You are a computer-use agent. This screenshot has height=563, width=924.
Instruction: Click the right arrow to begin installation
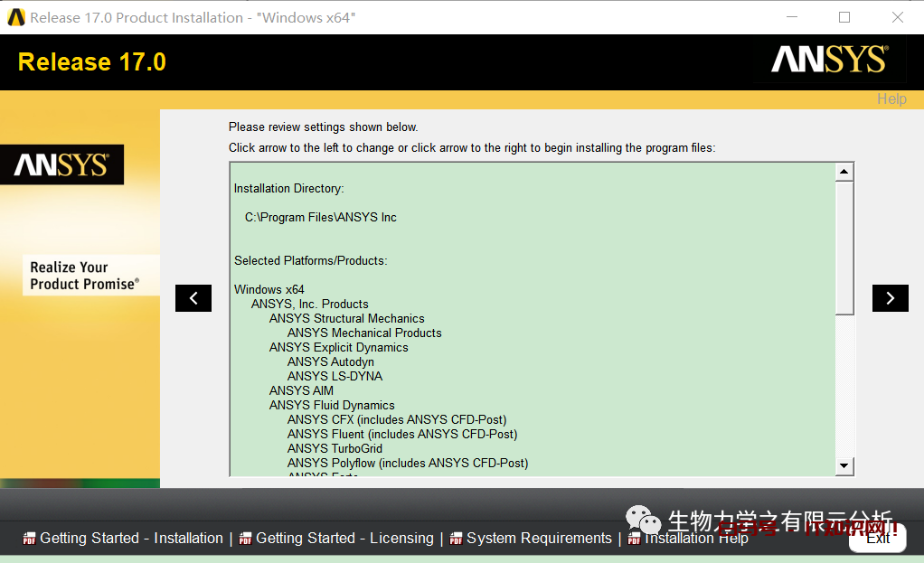890,298
